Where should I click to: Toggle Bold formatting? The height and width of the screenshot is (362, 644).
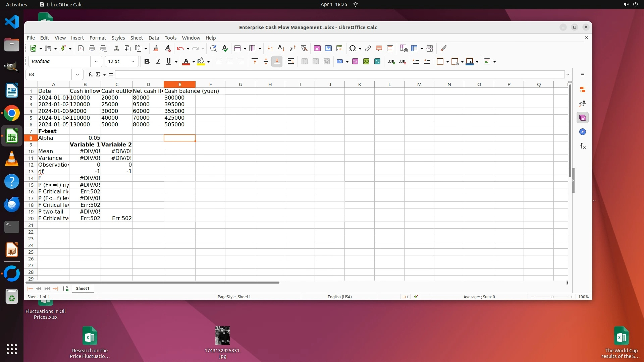[147, 62]
